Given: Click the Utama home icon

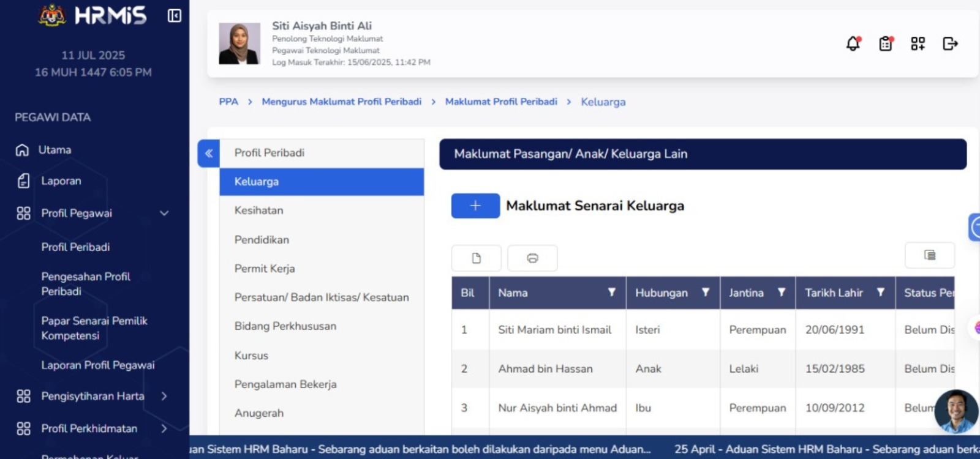Looking at the screenshot, I should coord(22,150).
